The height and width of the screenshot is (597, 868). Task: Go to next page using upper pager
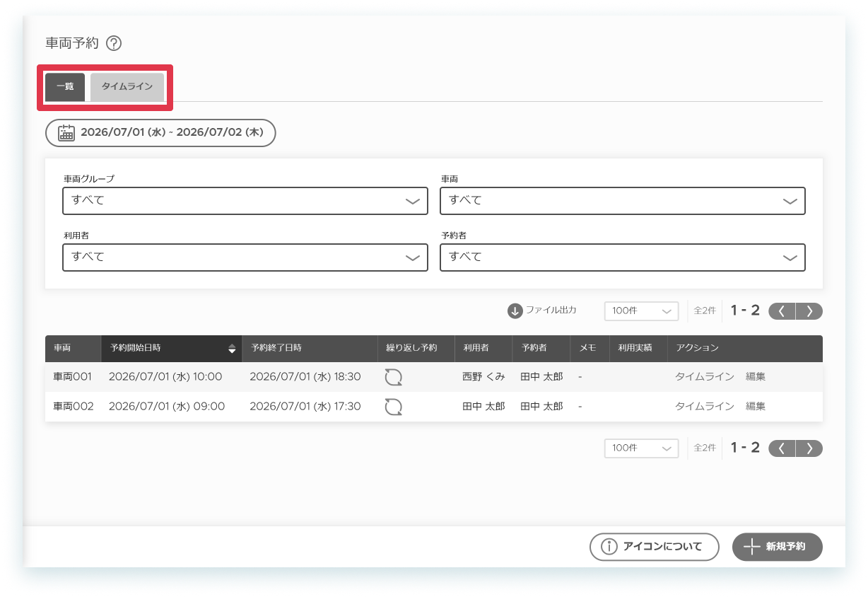[x=809, y=311]
